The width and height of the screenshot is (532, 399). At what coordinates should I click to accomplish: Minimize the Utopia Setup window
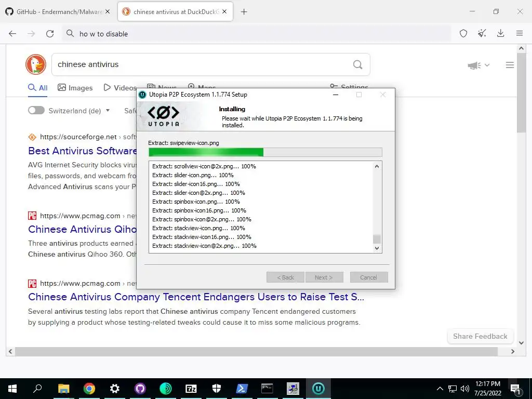point(336,95)
